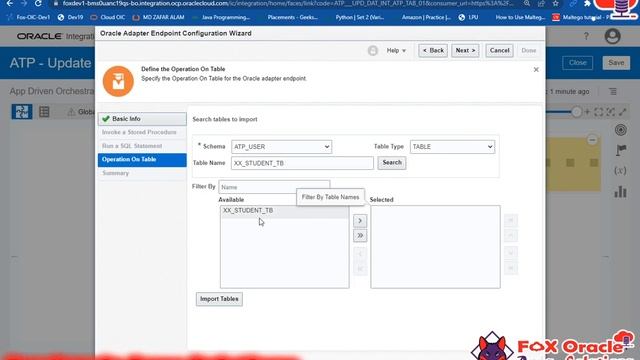The width and height of the screenshot is (640, 360).
Task: Click the Search button
Action: 392,162
